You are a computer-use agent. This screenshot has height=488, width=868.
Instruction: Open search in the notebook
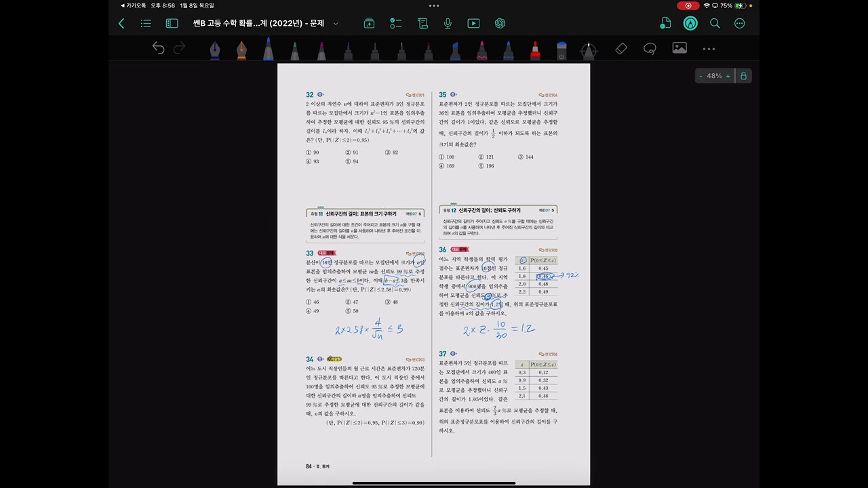(x=715, y=23)
